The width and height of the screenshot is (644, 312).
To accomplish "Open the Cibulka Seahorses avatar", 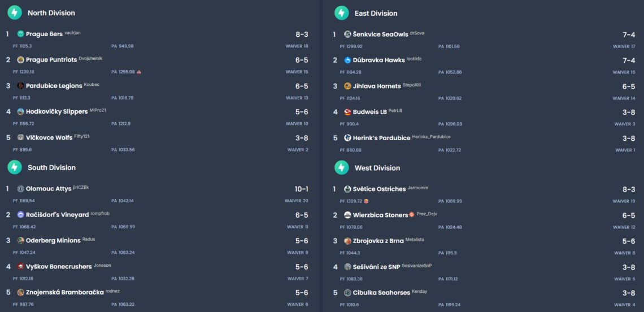I will coord(347,293).
